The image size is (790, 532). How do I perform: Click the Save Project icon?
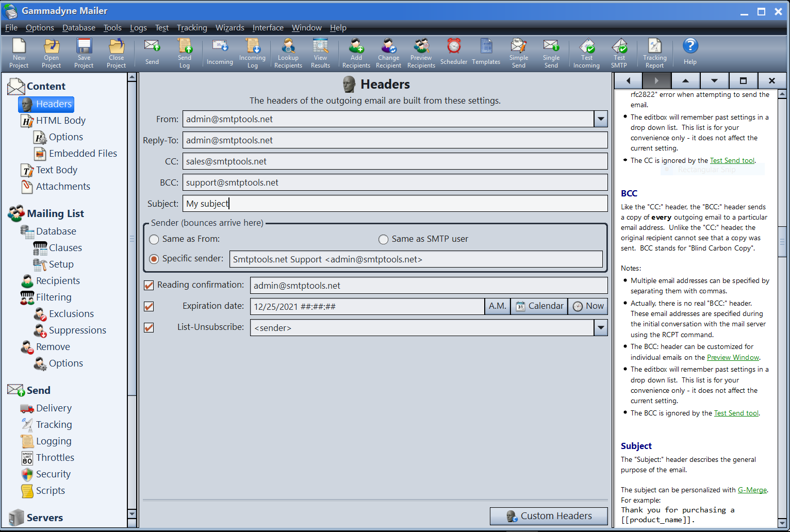point(84,53)
